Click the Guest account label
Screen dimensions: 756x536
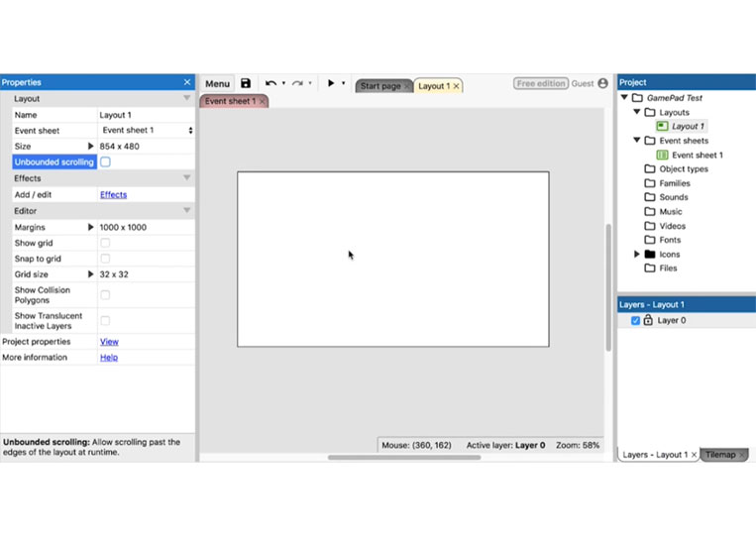[x=583, y=83]
